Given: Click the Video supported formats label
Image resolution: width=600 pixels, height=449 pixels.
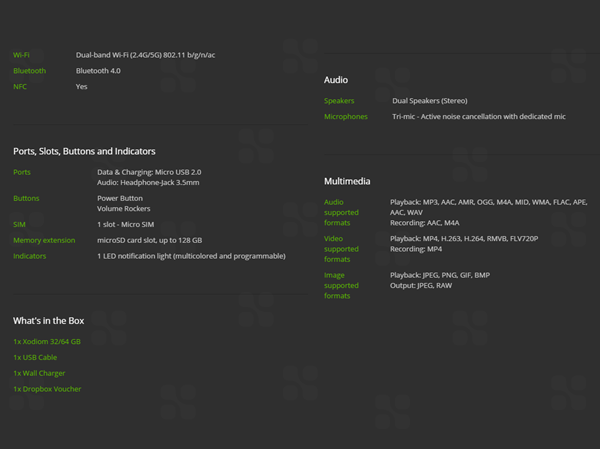Looking at the screenshot, I should 341,248.
